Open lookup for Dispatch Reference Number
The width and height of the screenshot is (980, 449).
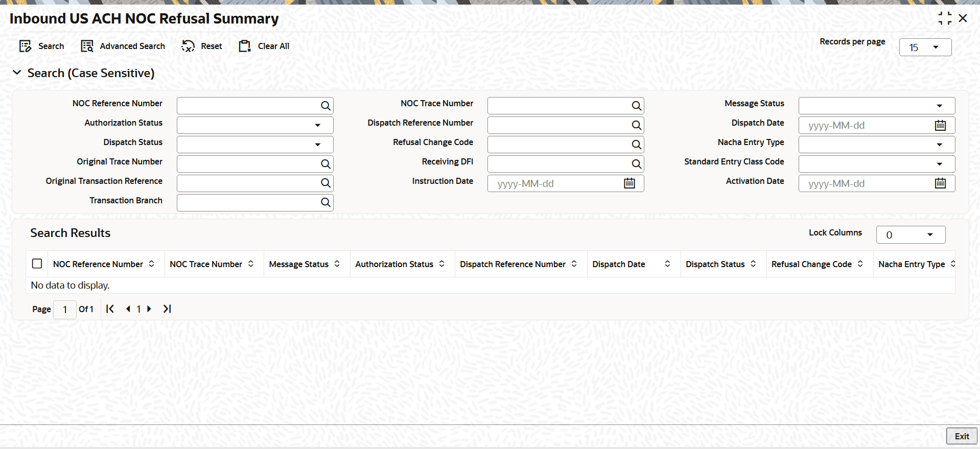tap(636, 125)
